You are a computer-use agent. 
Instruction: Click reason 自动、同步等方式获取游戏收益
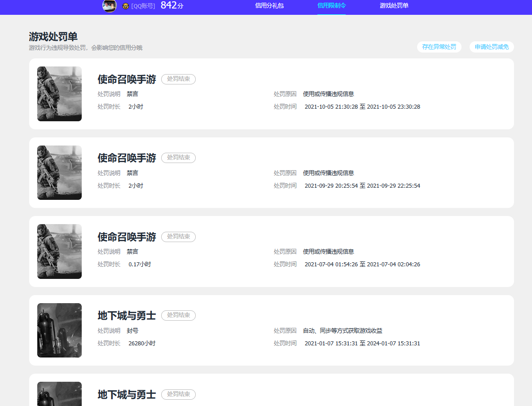pos(343,331)
